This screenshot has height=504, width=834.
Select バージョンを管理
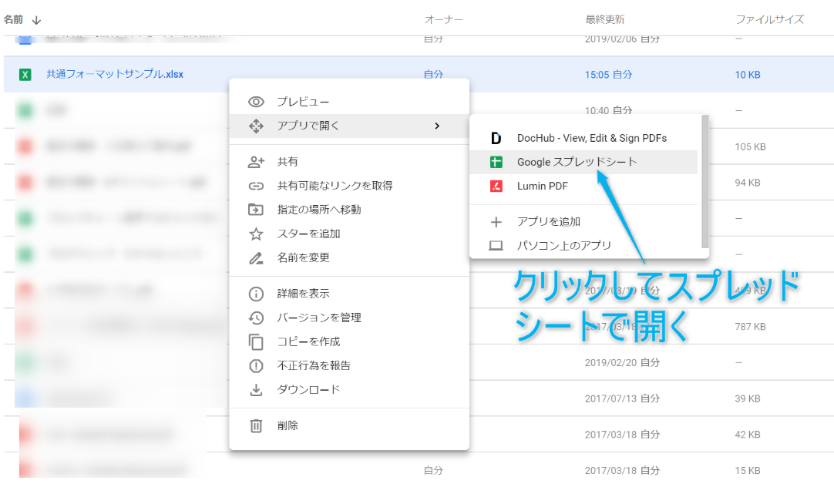point(349,318)
